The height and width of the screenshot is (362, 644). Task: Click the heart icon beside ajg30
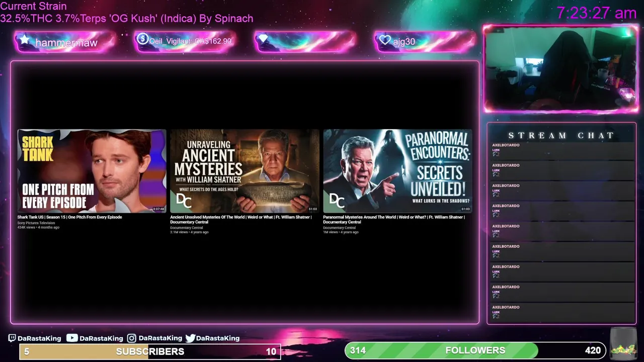tap(385, 40)
